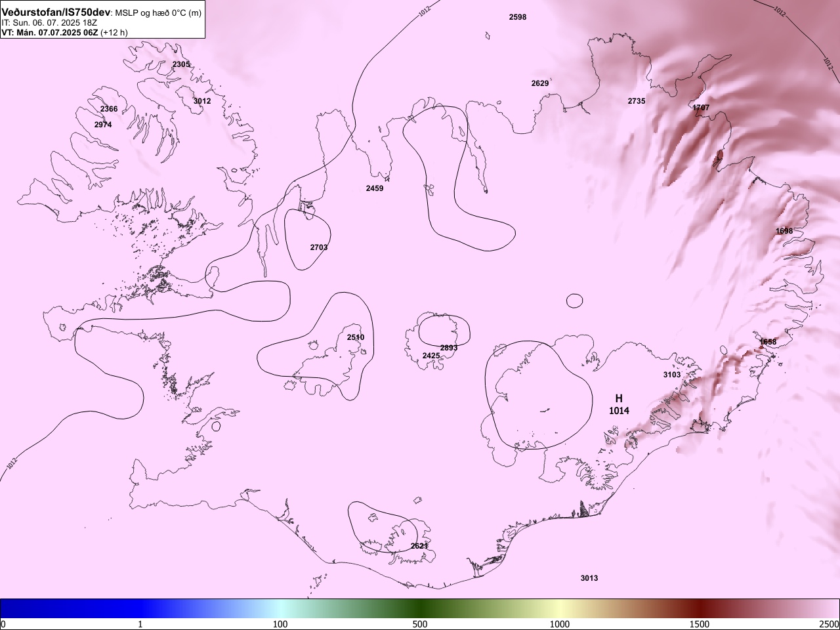Click the 3013 height value

click(x=589, y=578)
